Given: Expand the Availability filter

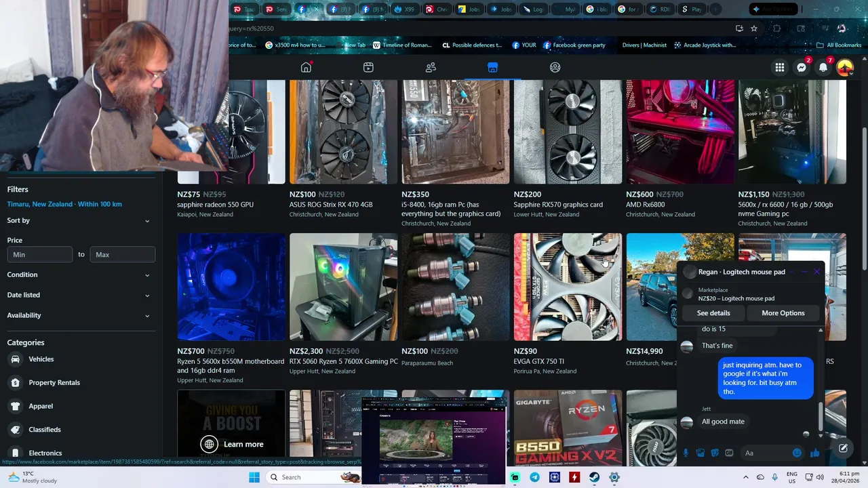Looking at the screenshot, I should pyautogui.click(x=81, y=315).
